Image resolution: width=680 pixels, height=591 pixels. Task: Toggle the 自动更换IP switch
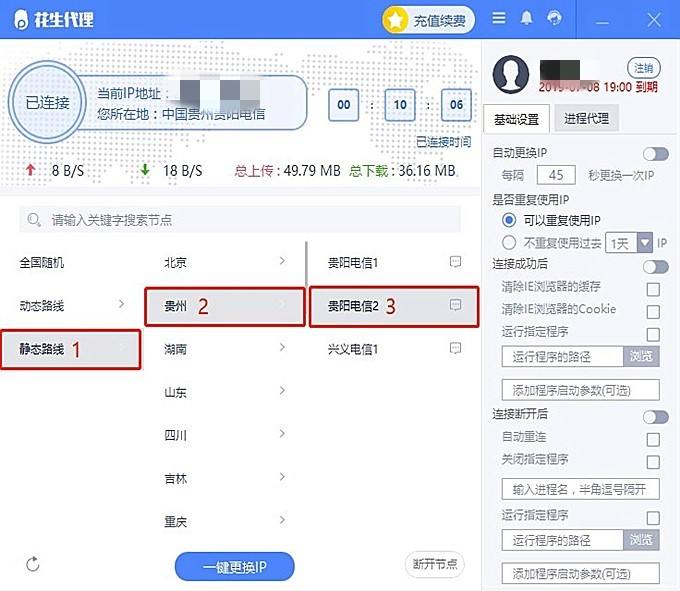656,154
